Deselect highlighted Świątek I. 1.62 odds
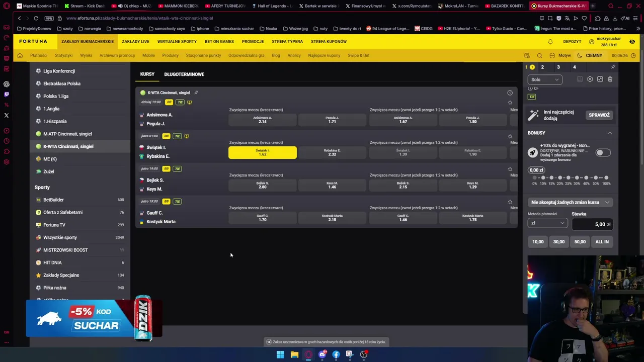The width and height of the screenshot is (644, 362). pyautogui.click(x=263, y=152)
